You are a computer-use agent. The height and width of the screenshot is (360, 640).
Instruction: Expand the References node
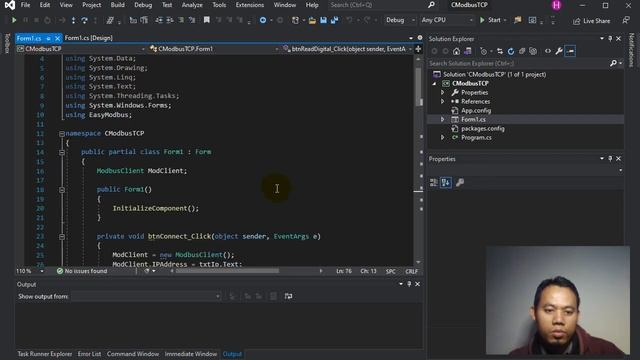click(442, 102)
